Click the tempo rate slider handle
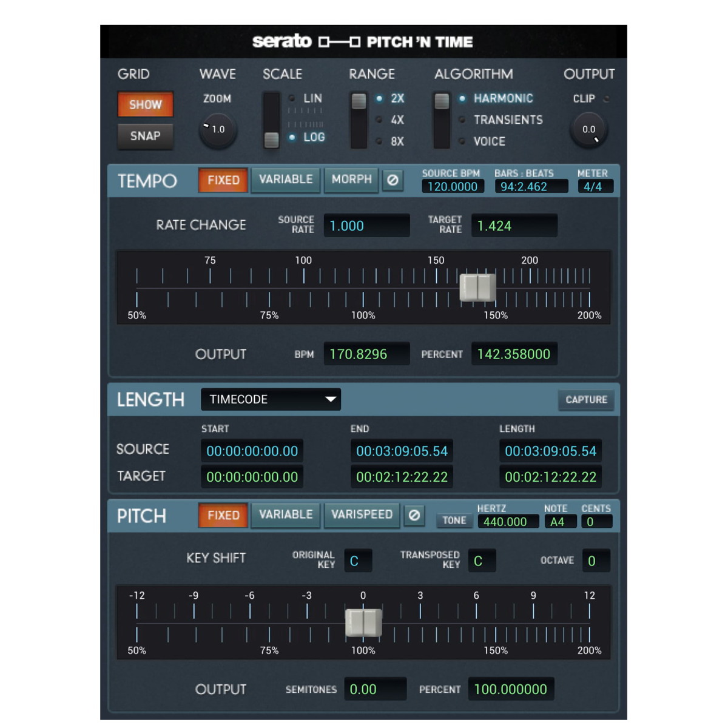The image size is (728, 728). click(477, 288)
